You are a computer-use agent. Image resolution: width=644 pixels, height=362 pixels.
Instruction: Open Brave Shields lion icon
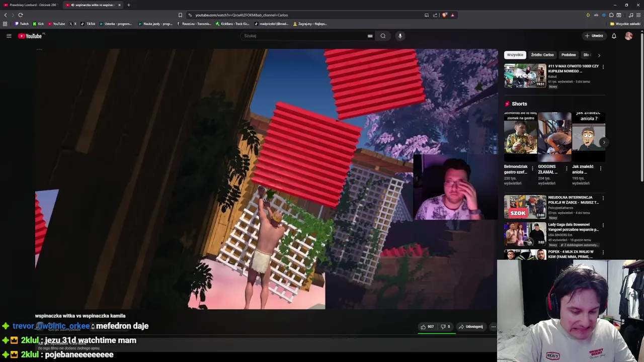[444, 15]
